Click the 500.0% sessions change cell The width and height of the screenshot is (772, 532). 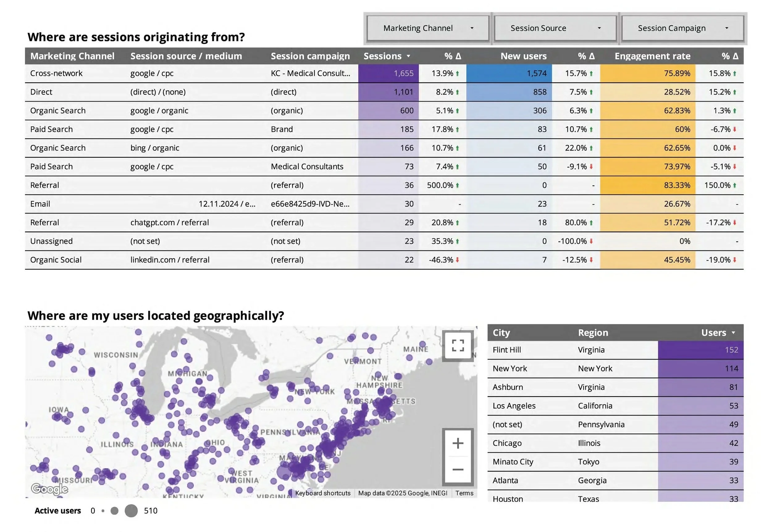point(443,185)
